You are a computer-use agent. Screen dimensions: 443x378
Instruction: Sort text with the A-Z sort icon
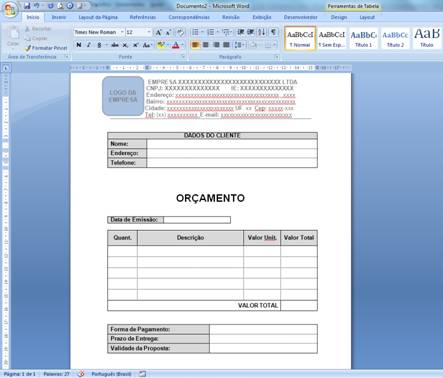[262, 32]
